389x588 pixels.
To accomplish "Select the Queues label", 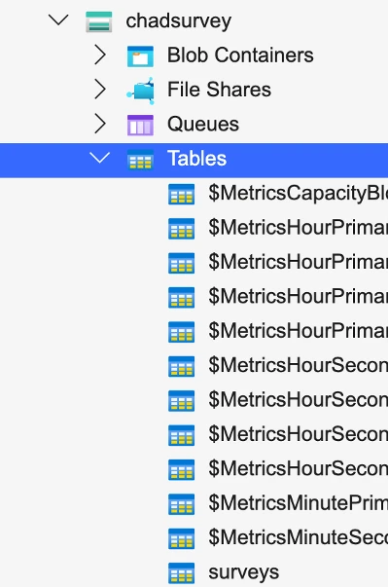I will 202,125.
